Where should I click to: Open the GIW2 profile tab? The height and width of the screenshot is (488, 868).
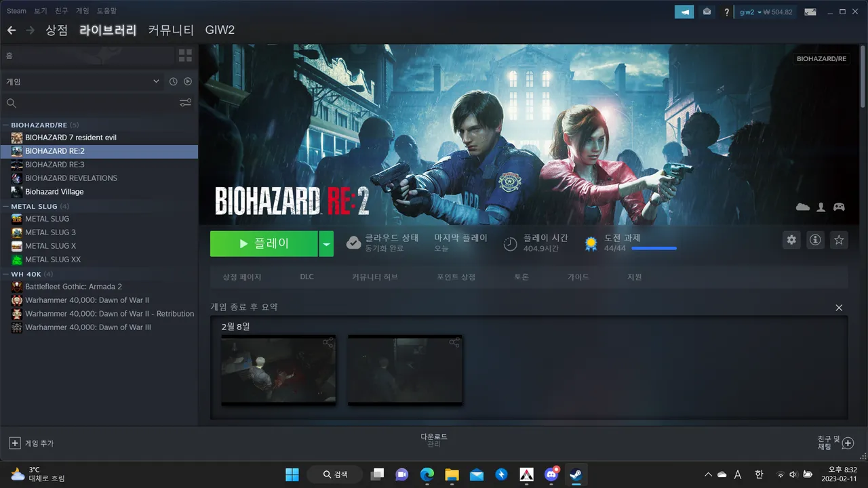pyautogui.click(x=220, y=30)
